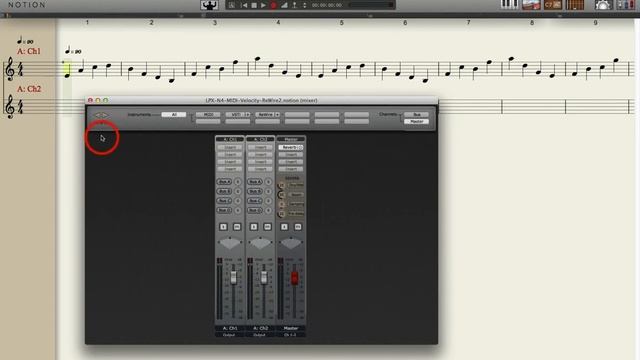Open the conductor icon in the top toolbar
This screenshot has height=360, width=640.
[x=209, y=5]
